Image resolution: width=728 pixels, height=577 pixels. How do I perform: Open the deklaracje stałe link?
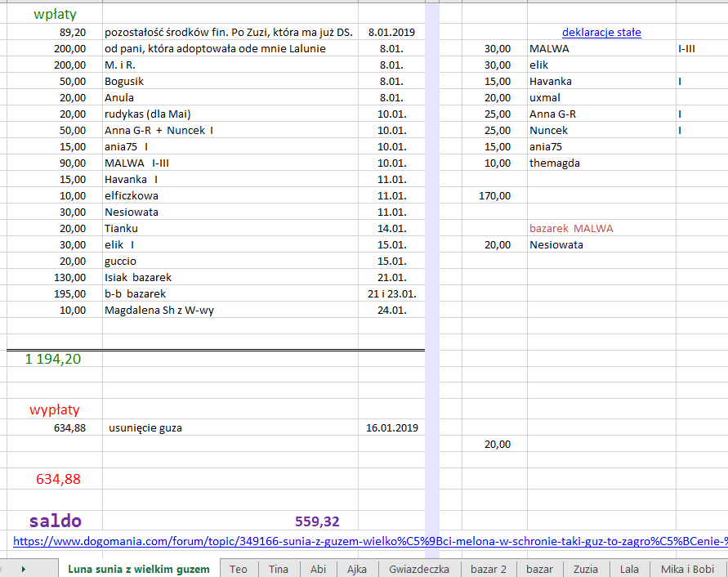point(601,33)
